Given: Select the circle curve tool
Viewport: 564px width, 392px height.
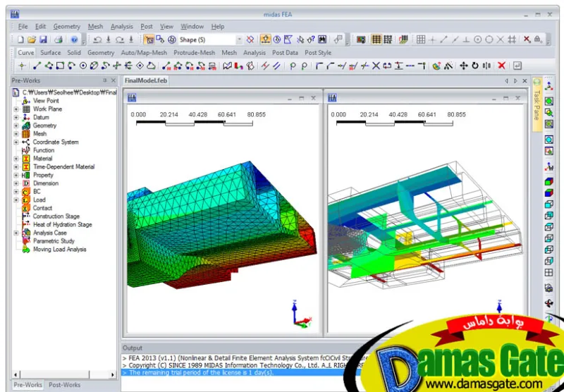Looking at the screenshot, I should tap(83, 66).
